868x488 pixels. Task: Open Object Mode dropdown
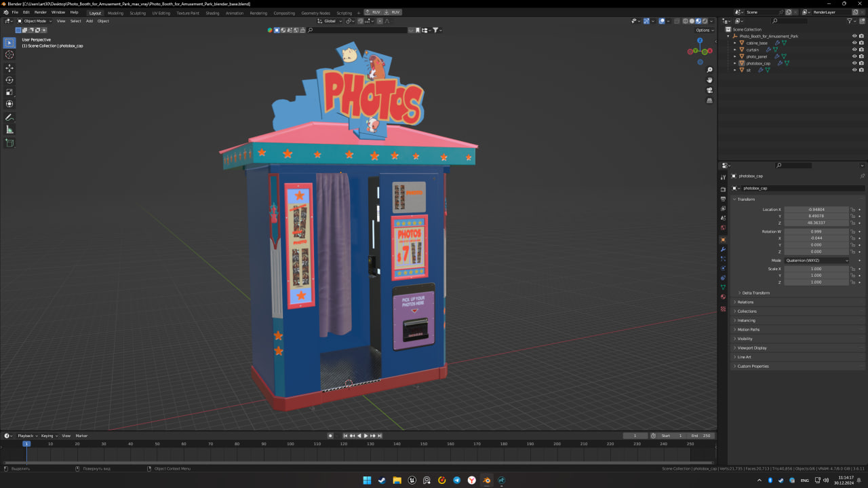coord(34,21)
